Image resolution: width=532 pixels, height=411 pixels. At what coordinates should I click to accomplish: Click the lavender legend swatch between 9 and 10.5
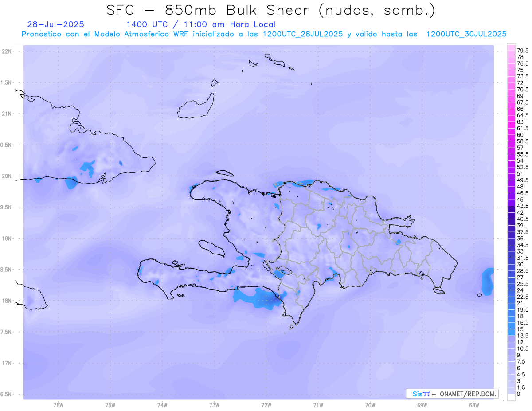511,352
